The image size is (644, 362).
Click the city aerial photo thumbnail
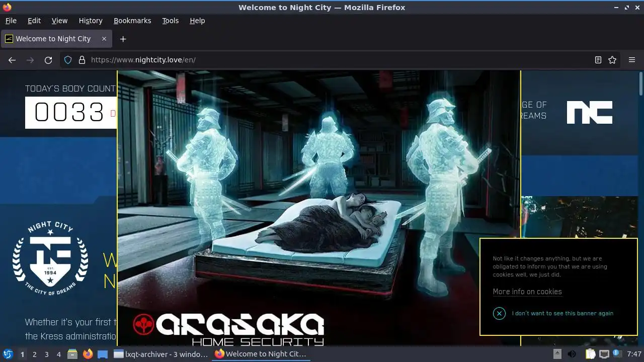pyautogui.click(x=580, y=217)
